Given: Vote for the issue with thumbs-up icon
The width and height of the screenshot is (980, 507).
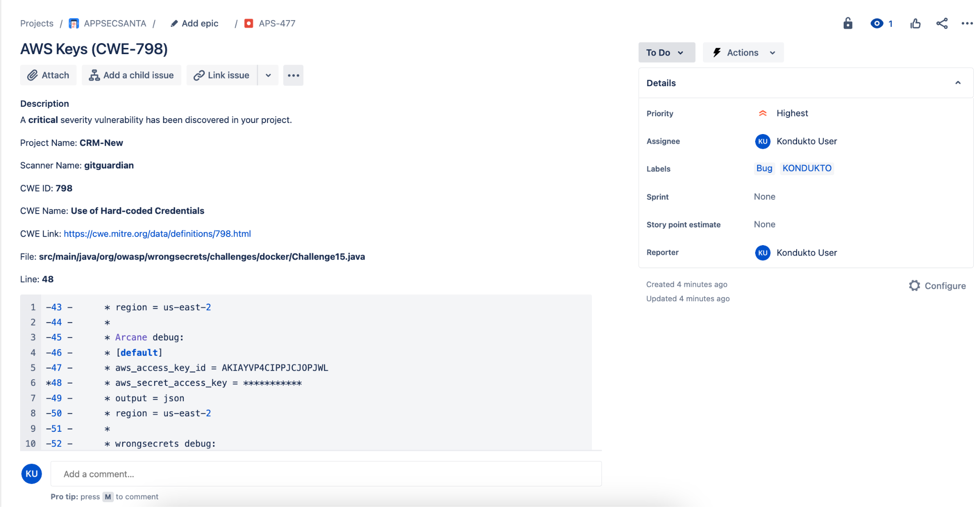Looking at the screenshot, I should pos(915,23).
